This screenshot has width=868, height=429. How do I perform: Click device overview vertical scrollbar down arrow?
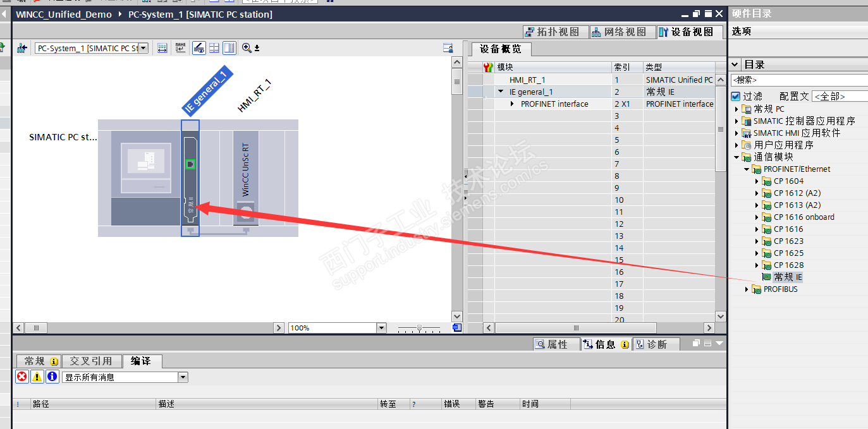click(721, 316)
